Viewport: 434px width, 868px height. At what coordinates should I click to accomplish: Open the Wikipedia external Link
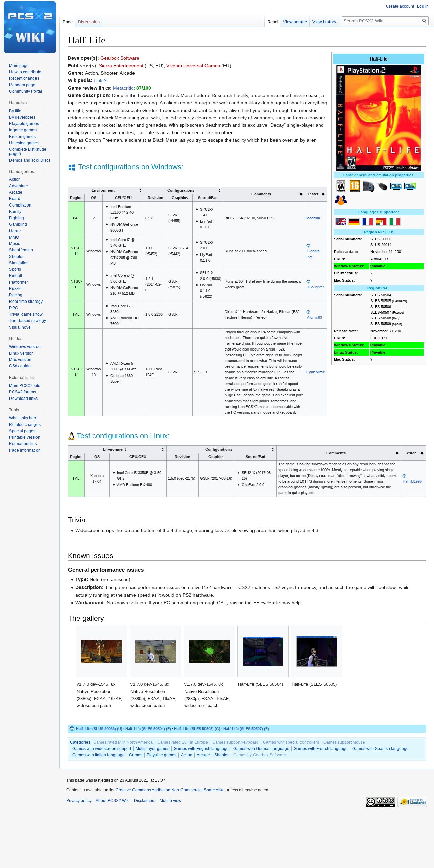[x=100, y=80]
